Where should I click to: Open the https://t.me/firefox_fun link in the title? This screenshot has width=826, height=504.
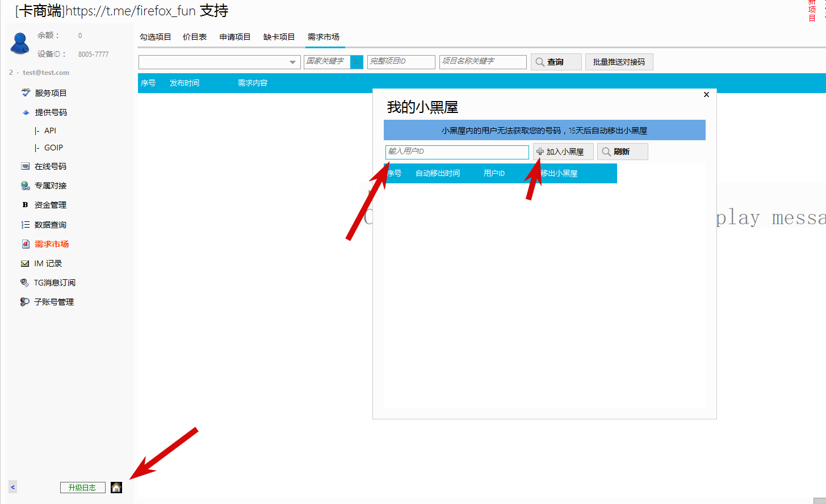coord(131,11)
